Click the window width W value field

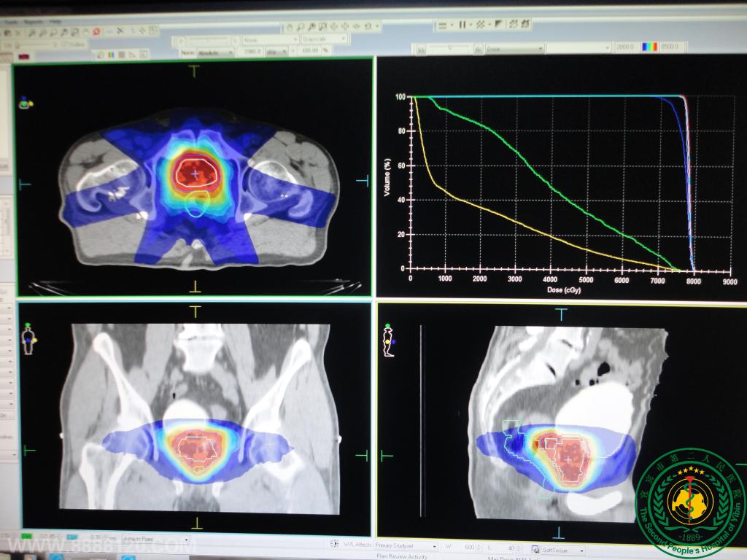(x=465, y=547)
